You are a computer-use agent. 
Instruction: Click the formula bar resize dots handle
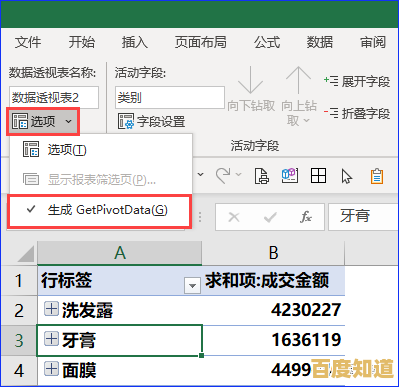coord(200,217)
